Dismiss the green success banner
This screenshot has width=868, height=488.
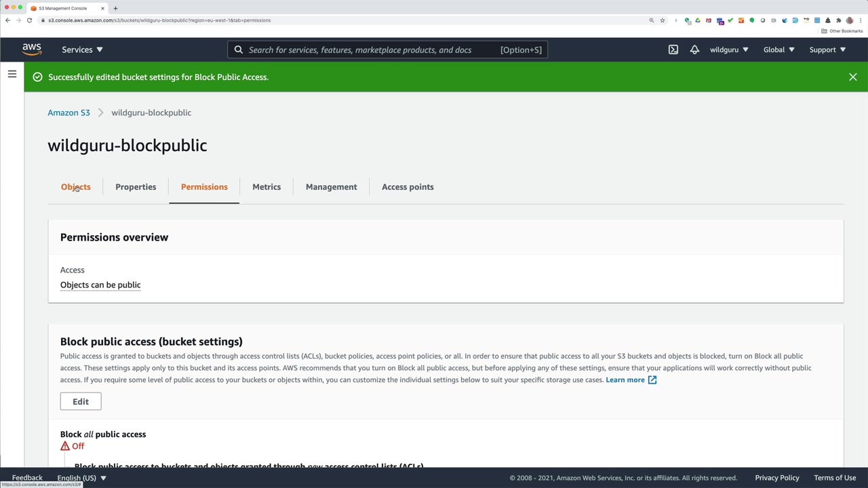tap(853, 77)
